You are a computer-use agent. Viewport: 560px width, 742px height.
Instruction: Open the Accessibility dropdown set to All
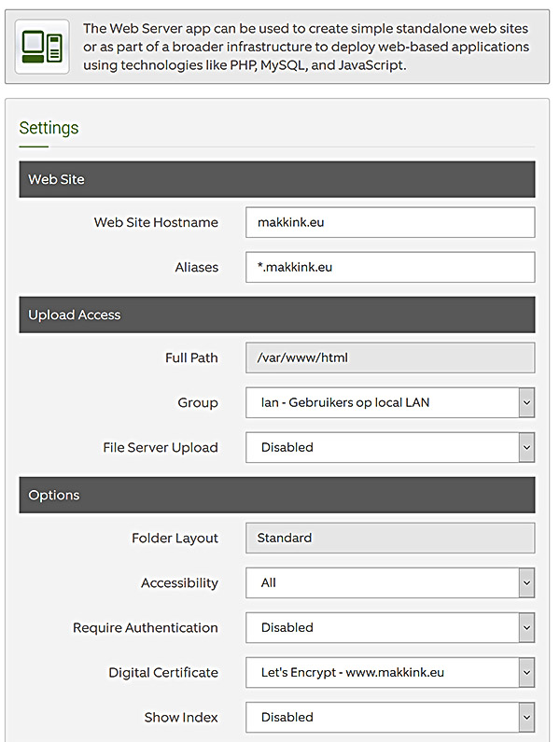tap(390, 583)
